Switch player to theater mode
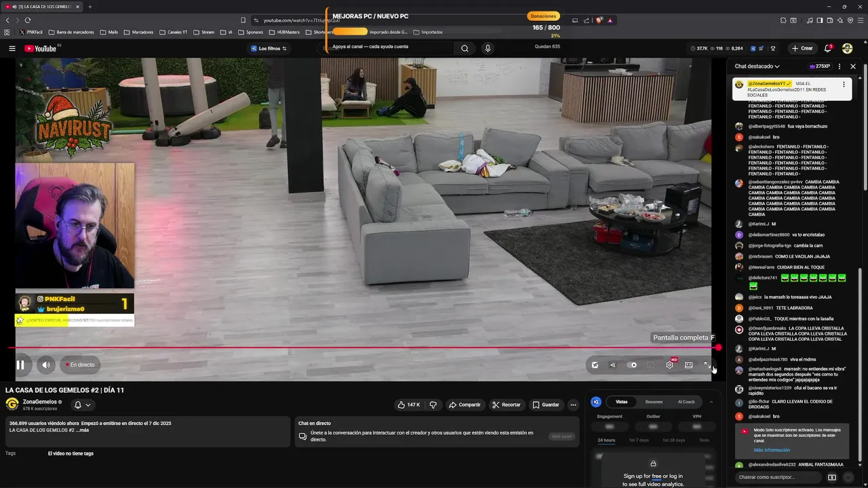 click(x=688, y=365)
